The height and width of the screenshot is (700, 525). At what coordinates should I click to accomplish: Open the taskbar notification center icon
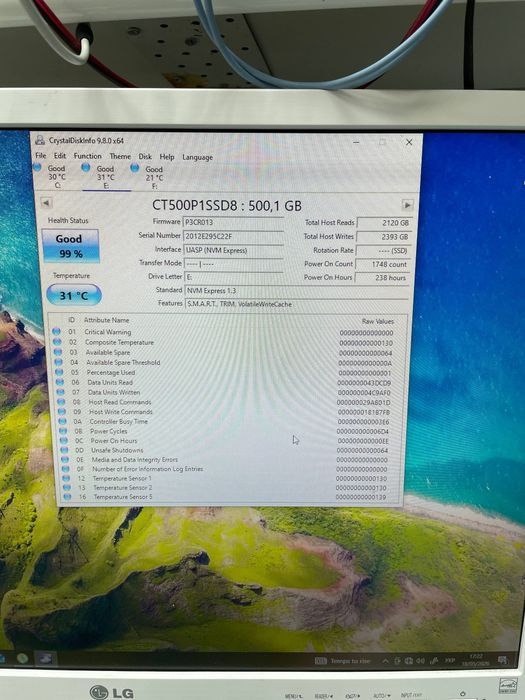point(502,660)
